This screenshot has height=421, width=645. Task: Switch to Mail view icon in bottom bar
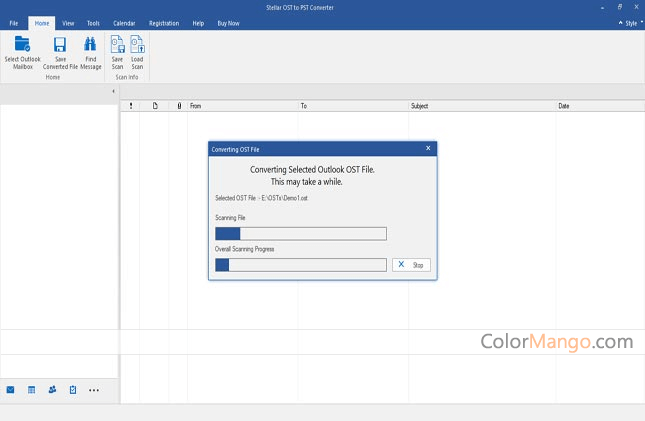click(10, 390)
